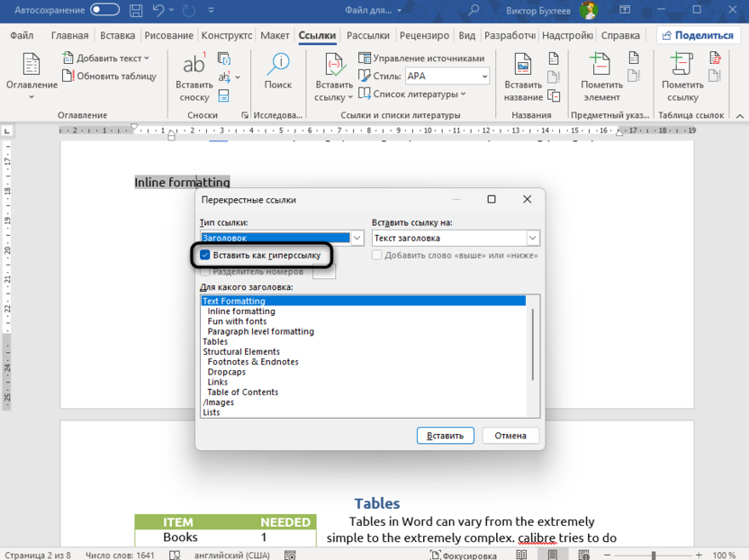Insert endnote icon in Сноски group
This screenshot has height=560, width=749.
pos(223,59)
